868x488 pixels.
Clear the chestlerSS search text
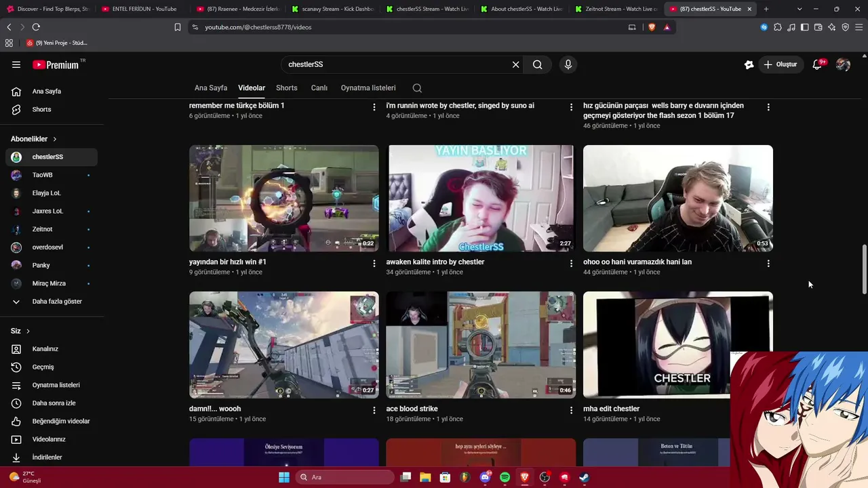pyautogui.click(x=515, y=64)
